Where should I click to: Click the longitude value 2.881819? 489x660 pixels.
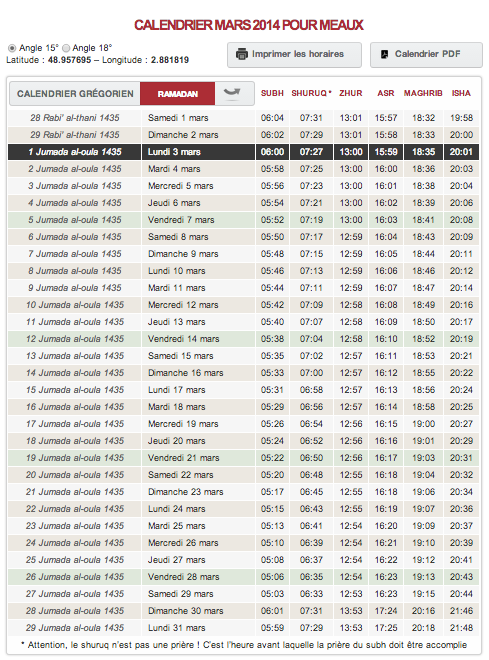click(170, 60)
